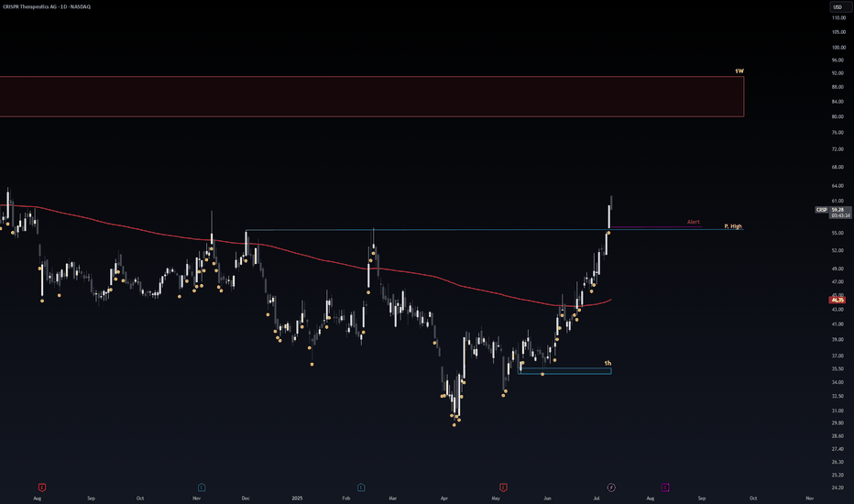Select the purple Alert line

656,226
